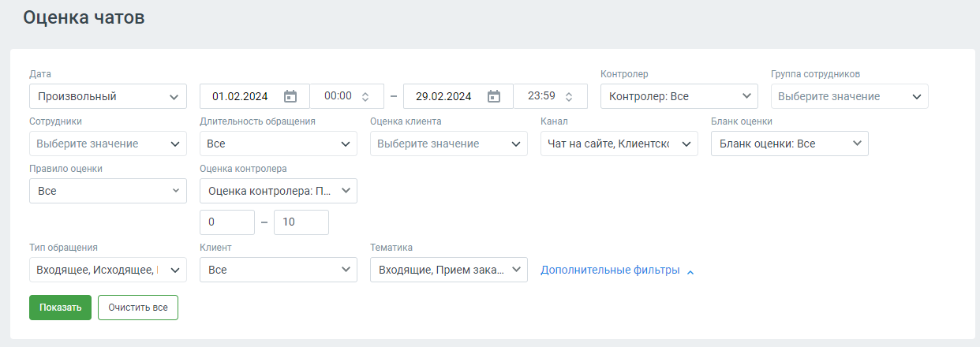The image size is (980, 347).
Task: Open the Оценка контролера dropdown
Action: pyautogui.click(x=278, y=191)
